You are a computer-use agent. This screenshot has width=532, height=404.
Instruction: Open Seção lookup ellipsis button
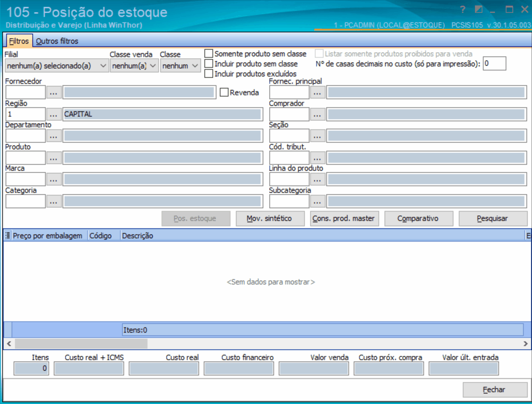click(317, 136)
